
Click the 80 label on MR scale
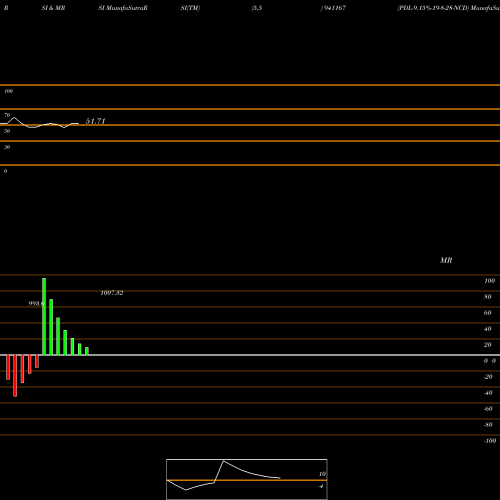click(x=488, y=297)
